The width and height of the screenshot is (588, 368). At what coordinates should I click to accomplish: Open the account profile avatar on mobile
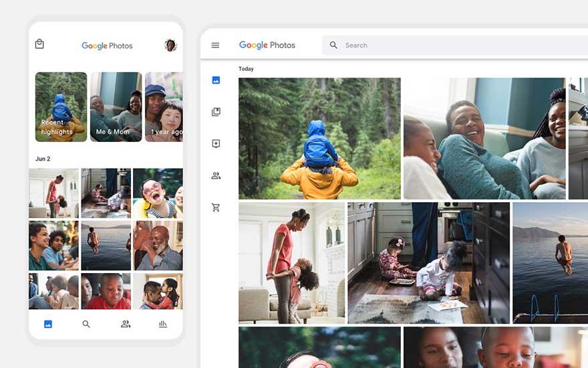[x=170, y=45]
